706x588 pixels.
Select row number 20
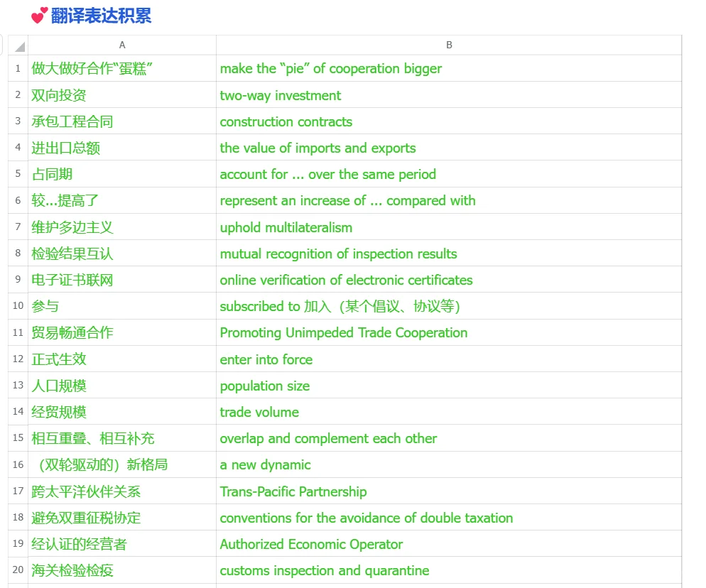[x=16, y=570]
